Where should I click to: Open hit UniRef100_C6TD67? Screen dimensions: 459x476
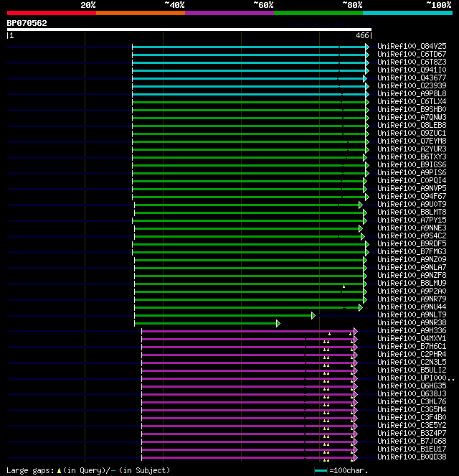point(412,54)
